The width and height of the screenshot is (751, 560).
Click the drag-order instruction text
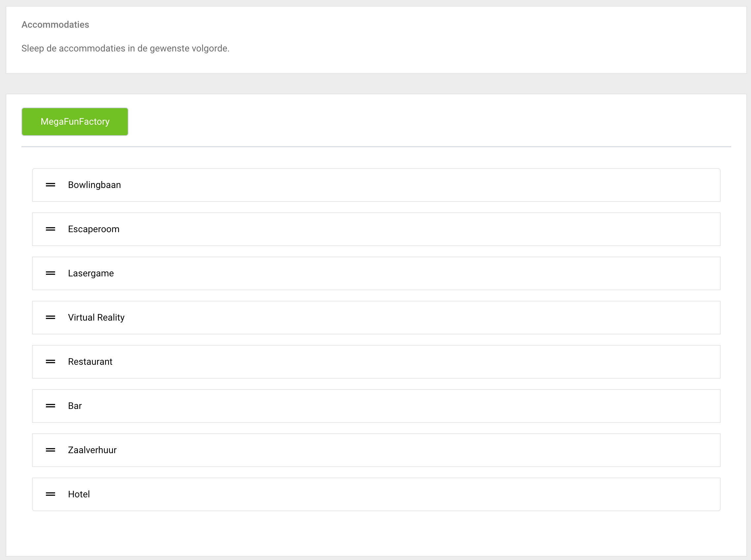[125, 48]
